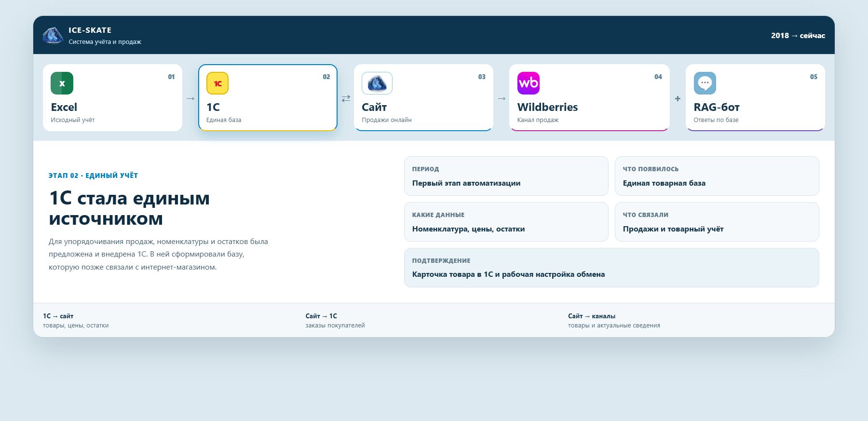
Task: Click stage number '05' on RAG-бот card
Action: [814, 77]
